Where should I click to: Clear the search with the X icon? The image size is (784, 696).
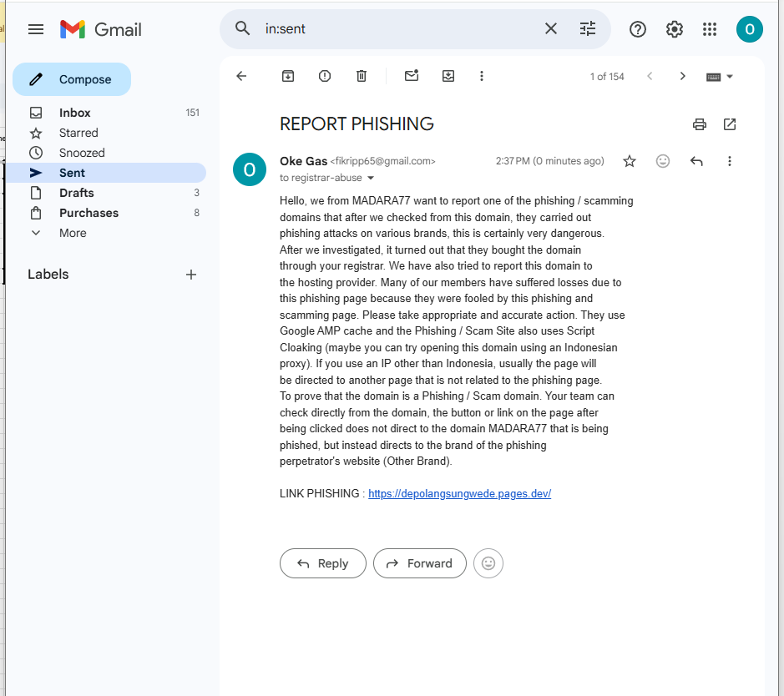pyautogui.click(x=550, y=28)
